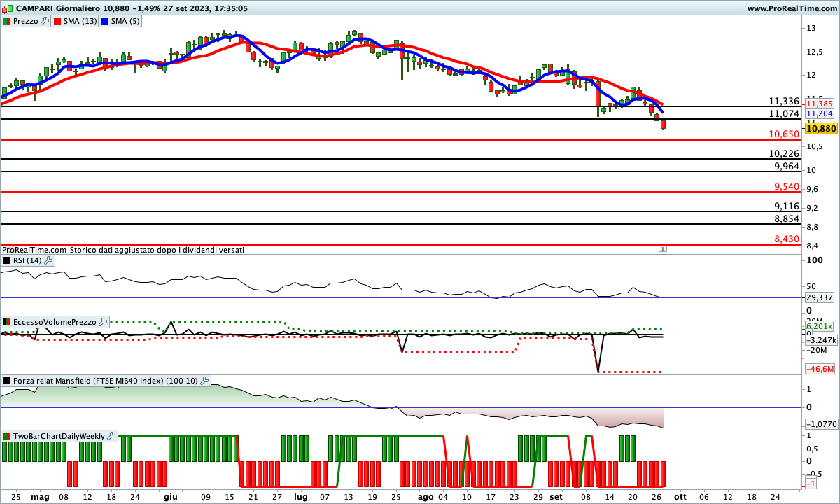840x504 pixels.
Task: Click the info icon below the price chart
Action: [x=663, y=248]
